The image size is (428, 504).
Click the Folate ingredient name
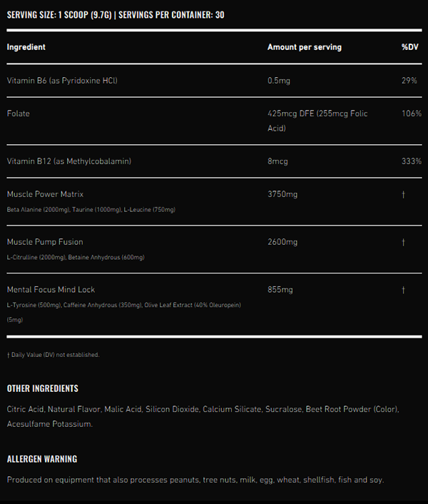coord(19,114)
